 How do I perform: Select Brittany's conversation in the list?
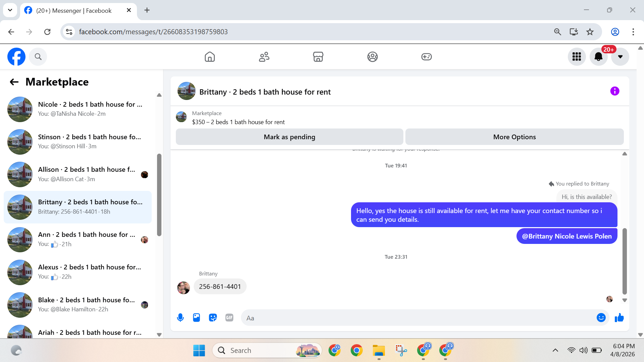click(78, 207)
